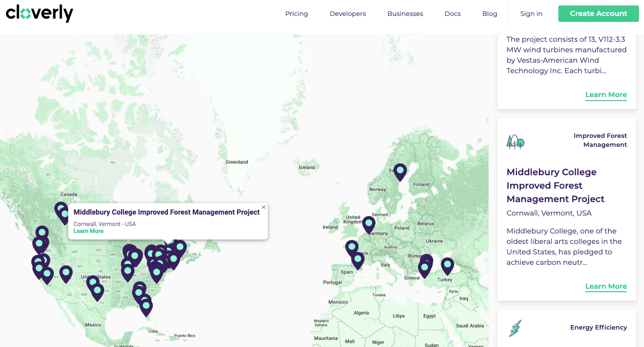This screenshot has height=347, width=644.
Task: Click the Greenland label on the map
Action: (x=237, y=162)
